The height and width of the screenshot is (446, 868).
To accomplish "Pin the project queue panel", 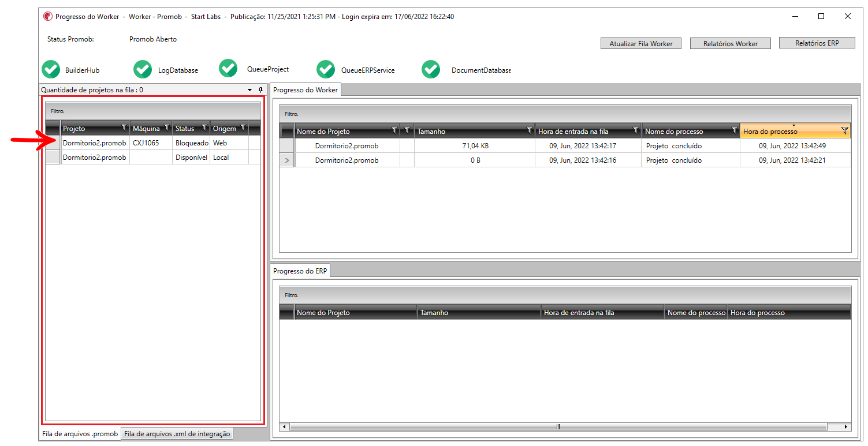I will 260,90.
